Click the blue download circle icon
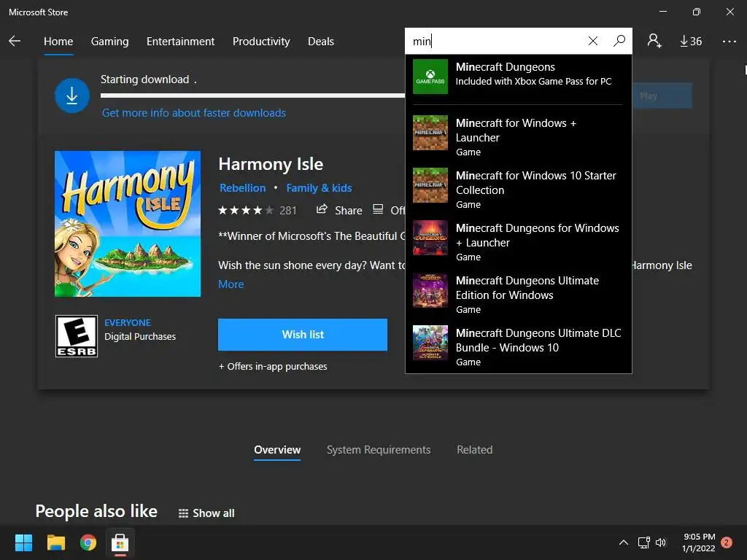747x560 pixels. (x=72, y=96)
